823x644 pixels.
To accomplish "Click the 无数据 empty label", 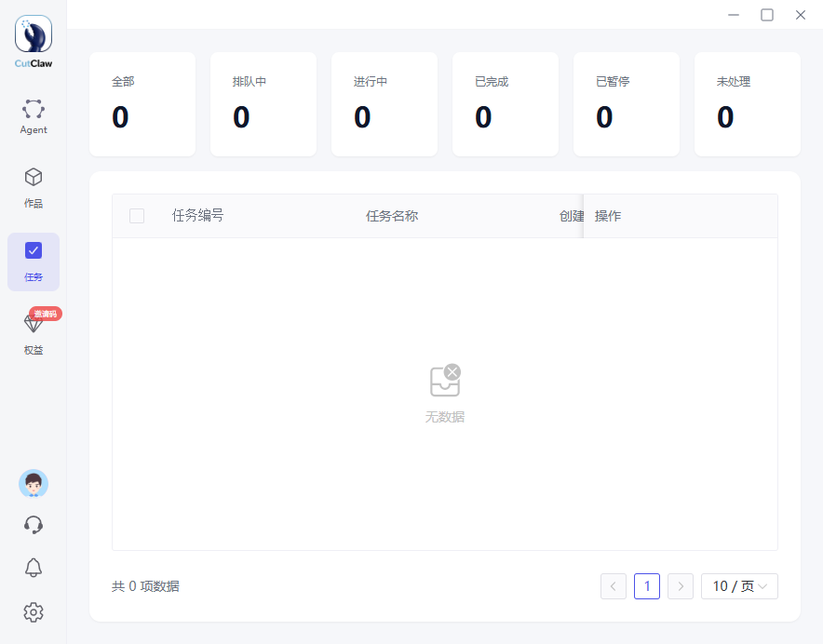I will click(x=445, y=417).
